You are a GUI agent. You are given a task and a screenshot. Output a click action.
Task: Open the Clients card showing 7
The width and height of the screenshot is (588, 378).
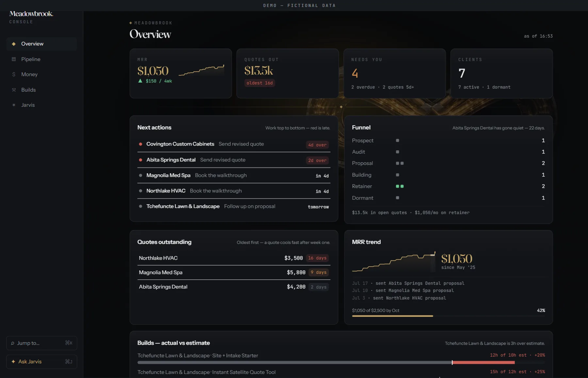(501, 74)
